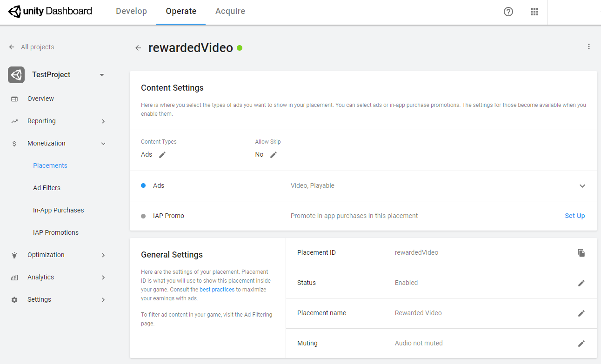Switch to the Acquire tab
Screen dimensions: 601x364
tap(230, 11)
